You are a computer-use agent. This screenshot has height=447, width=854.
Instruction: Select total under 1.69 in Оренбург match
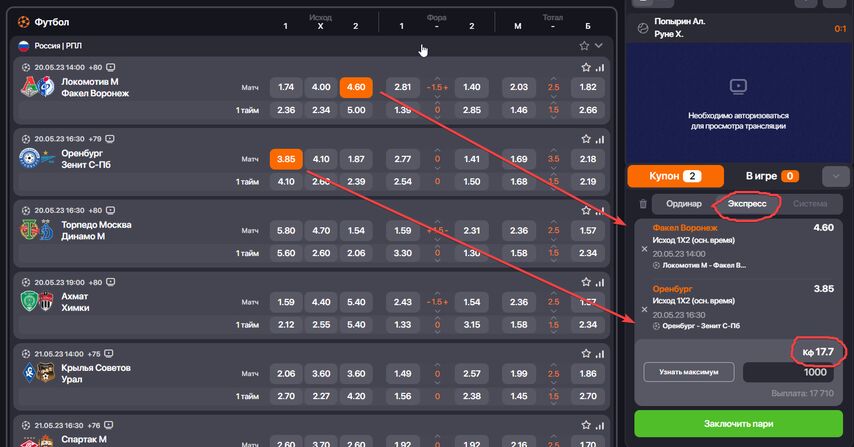click(x=518, y=159)
